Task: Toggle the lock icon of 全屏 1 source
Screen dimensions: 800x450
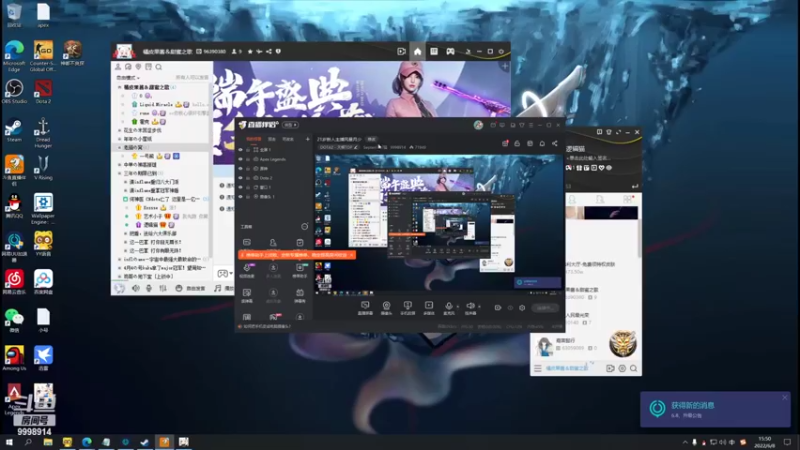Action: [x=248, y=150]
